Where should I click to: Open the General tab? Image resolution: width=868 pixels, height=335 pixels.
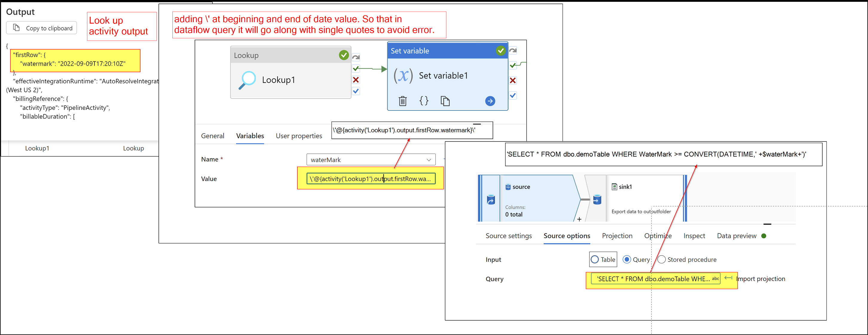click(x=213, y=136)
